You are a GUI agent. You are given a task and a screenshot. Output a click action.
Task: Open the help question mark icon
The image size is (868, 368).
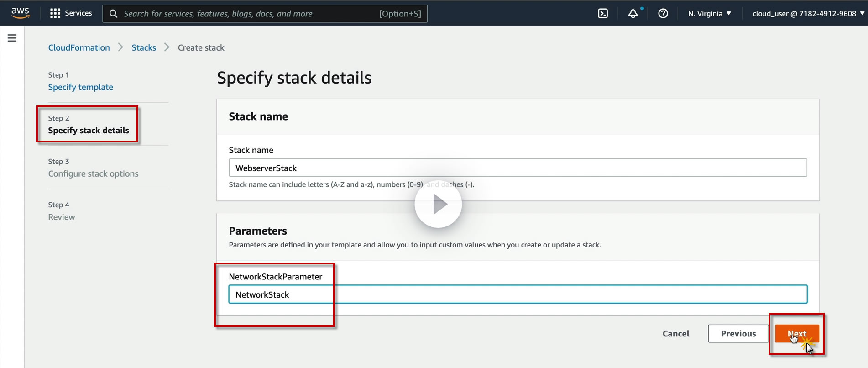pyautogui.click(x=663, y=13)
